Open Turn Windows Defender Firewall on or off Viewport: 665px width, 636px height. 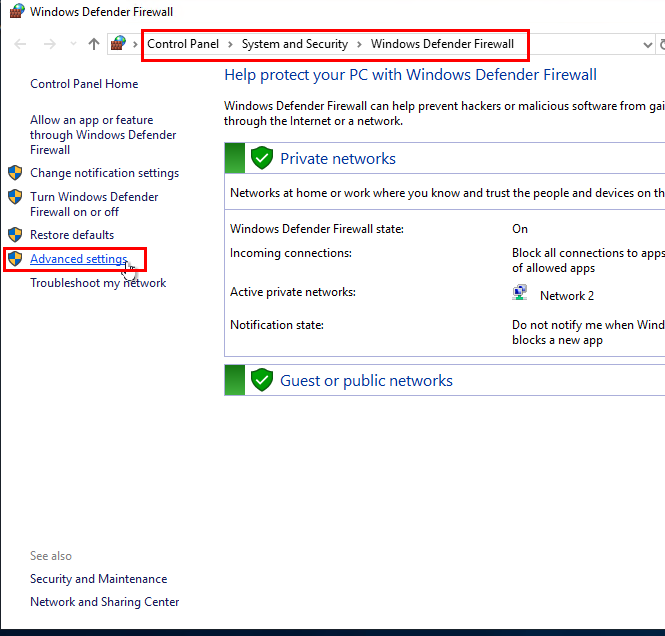94,204
